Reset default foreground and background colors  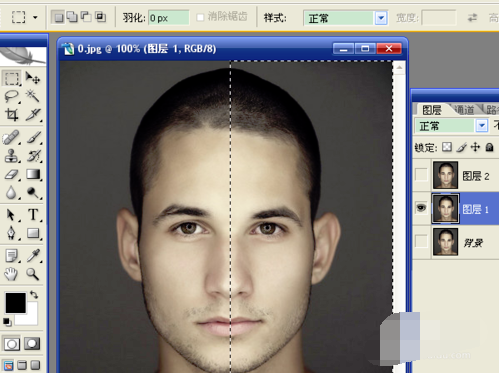7,322
